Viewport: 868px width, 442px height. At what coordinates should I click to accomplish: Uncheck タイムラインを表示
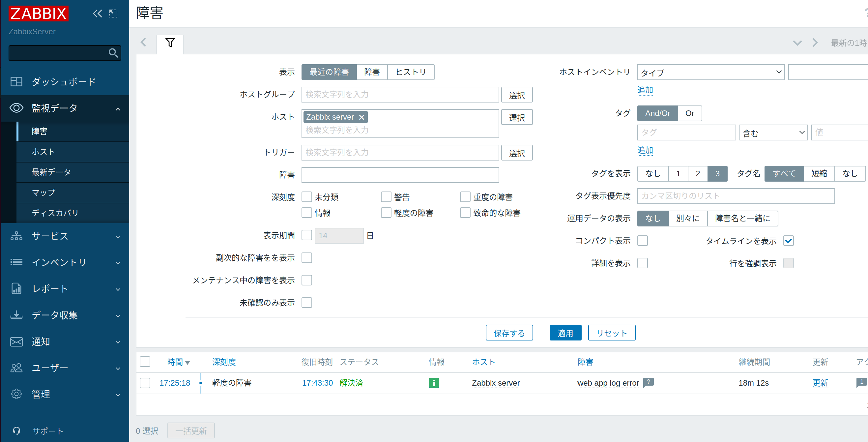[x=789, y=240]
